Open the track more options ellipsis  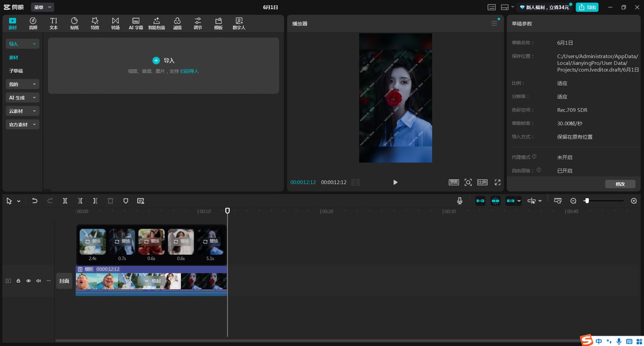(49, 281)
